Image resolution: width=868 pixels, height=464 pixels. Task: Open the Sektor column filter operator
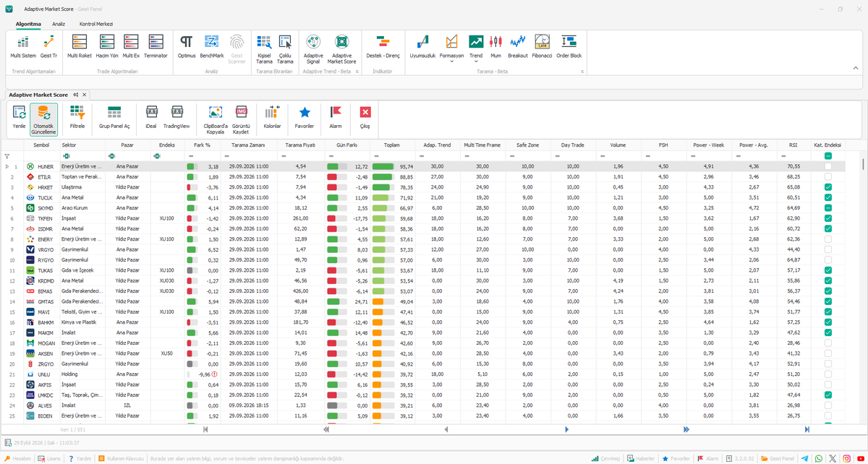pos(67,155)
